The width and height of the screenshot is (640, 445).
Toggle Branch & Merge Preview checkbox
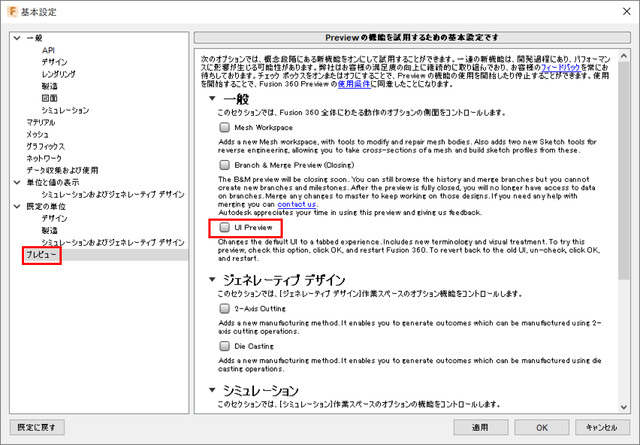tap(224, 165)
